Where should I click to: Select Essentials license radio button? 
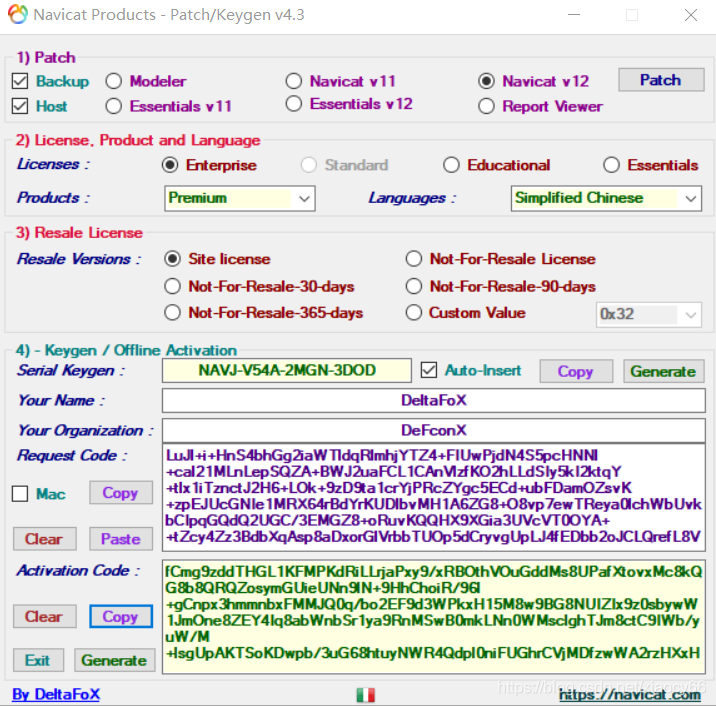[x=611, y=165]
